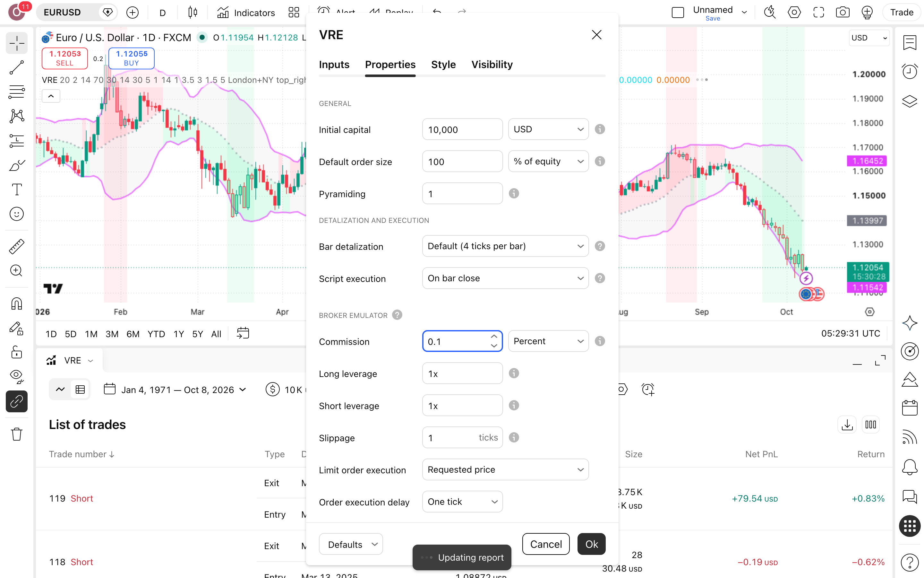Image resolution: width=924 pixels, height=578 pixels.
Task: Toggle magnet mode for drawings
Action: 17,304
